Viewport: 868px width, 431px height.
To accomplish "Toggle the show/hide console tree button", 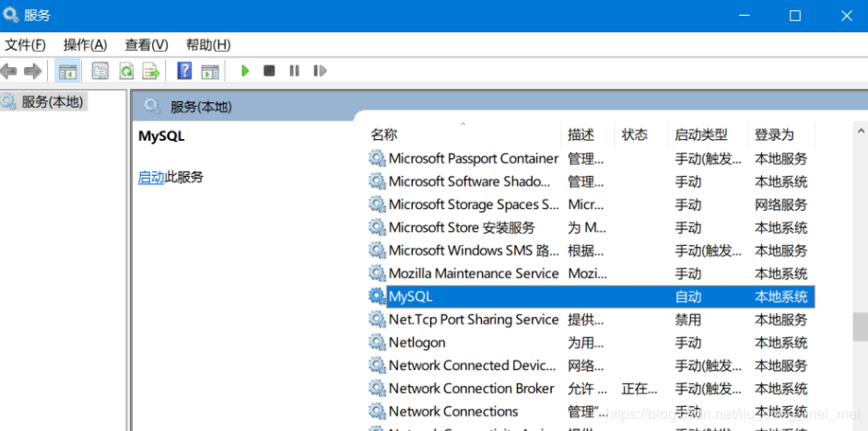I will [x=67, y=71].
